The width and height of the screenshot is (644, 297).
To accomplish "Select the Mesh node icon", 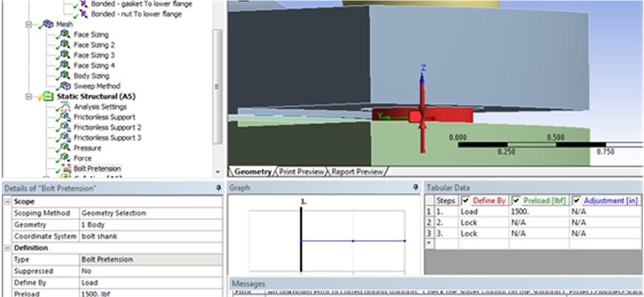I will [x=48, y=25].
